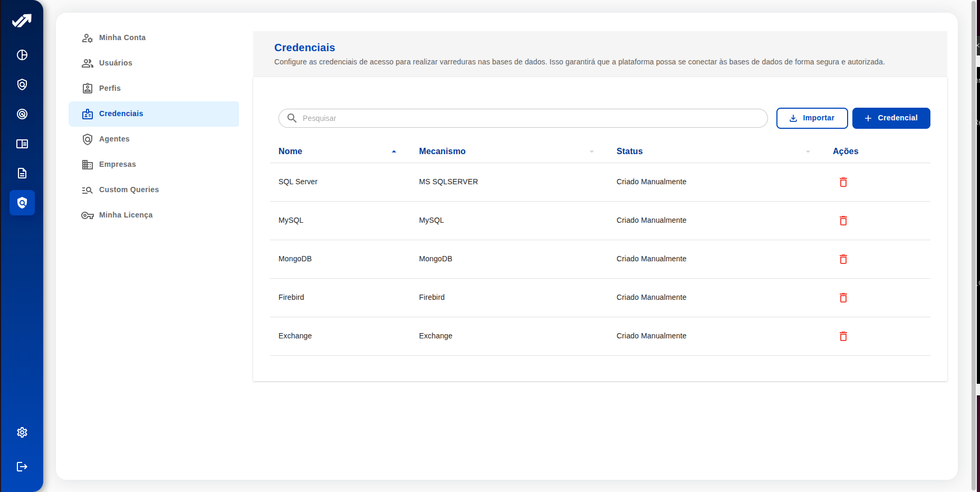Remove the Exchange credential via trash icon
The image size is (980, 492).
coord(843,336)
